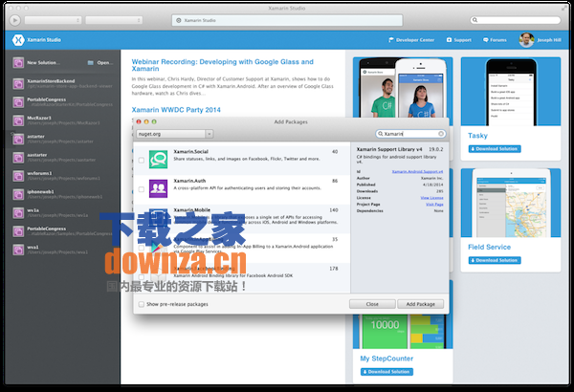Click the magnifier icon in Add Packages search
The height and width of the screenshot is (392, 574).
pyautogui.click(x=381, y=134)
